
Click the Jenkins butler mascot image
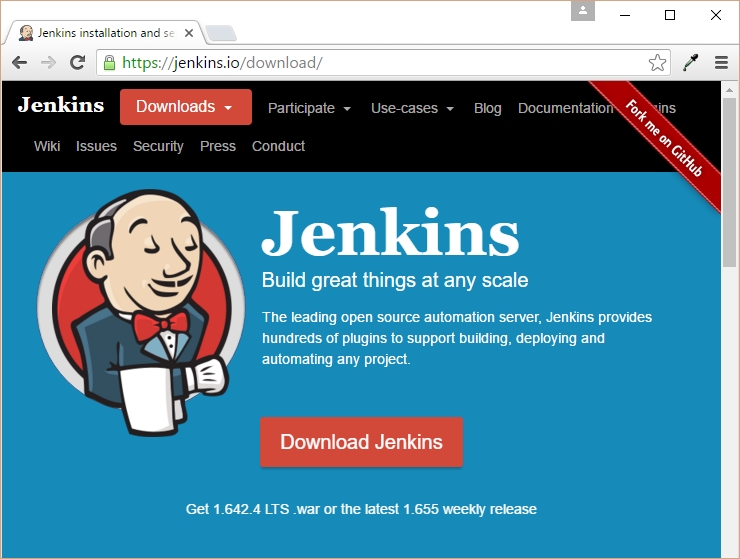[x=141, y=312]
